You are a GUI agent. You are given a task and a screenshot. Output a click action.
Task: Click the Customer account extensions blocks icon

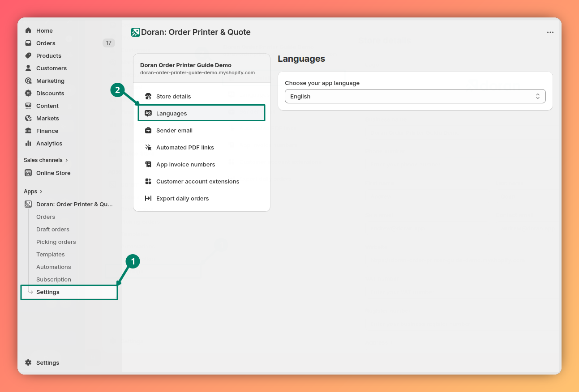coord(148,181)
